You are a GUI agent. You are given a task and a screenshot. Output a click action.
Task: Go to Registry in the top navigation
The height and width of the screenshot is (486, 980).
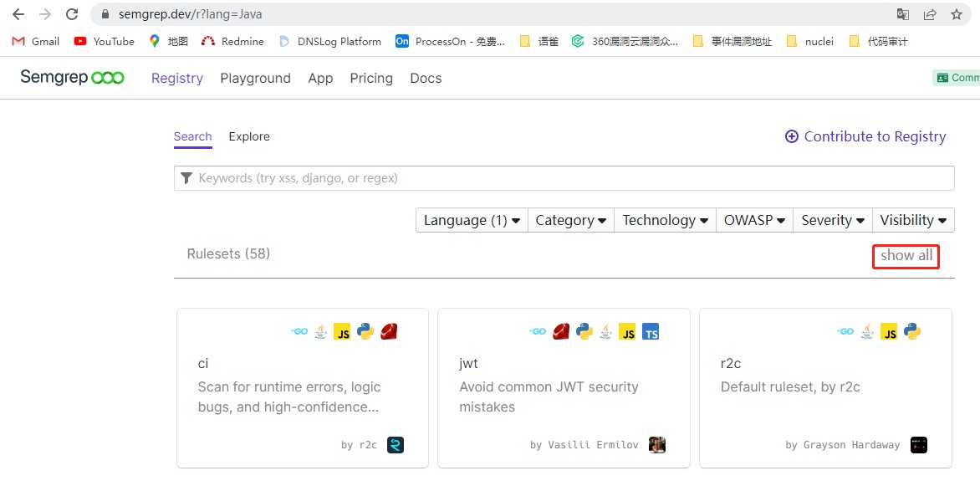177,78
